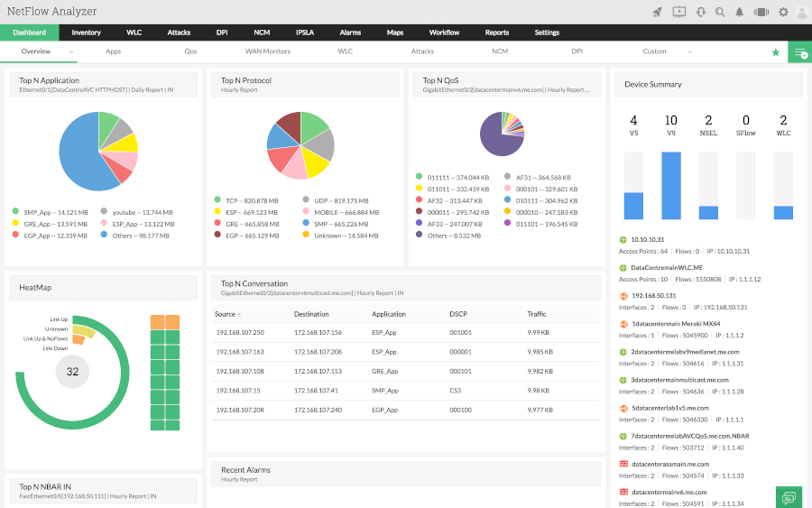Select source row 192.168.107.250
Screen dimensions: 812x508
click(240, 333)
